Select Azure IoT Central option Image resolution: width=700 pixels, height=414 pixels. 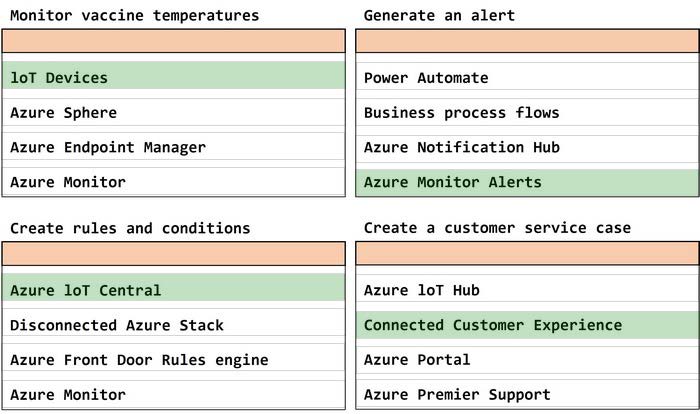point(173,291)
